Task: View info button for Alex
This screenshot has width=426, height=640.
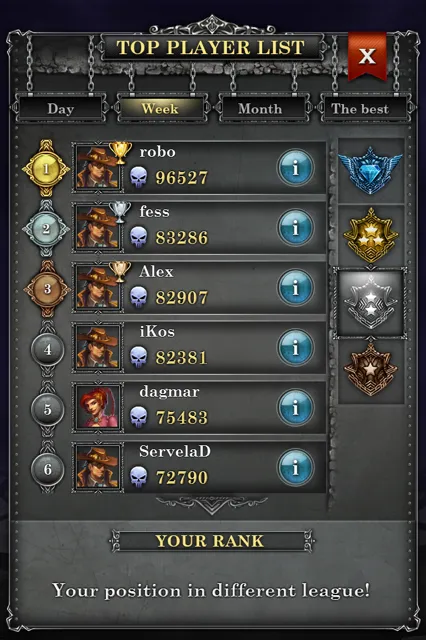Action: coord(295,288)
